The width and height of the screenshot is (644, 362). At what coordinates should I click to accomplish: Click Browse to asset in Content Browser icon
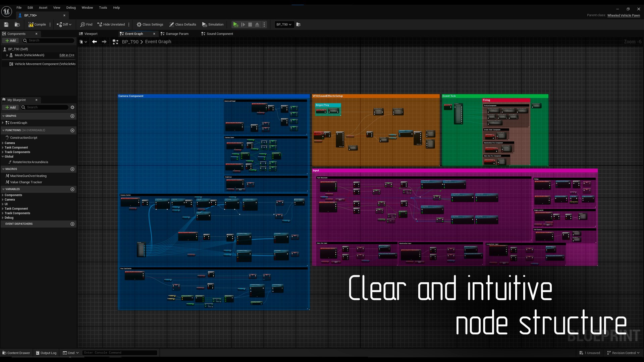[x=17, y=24]
